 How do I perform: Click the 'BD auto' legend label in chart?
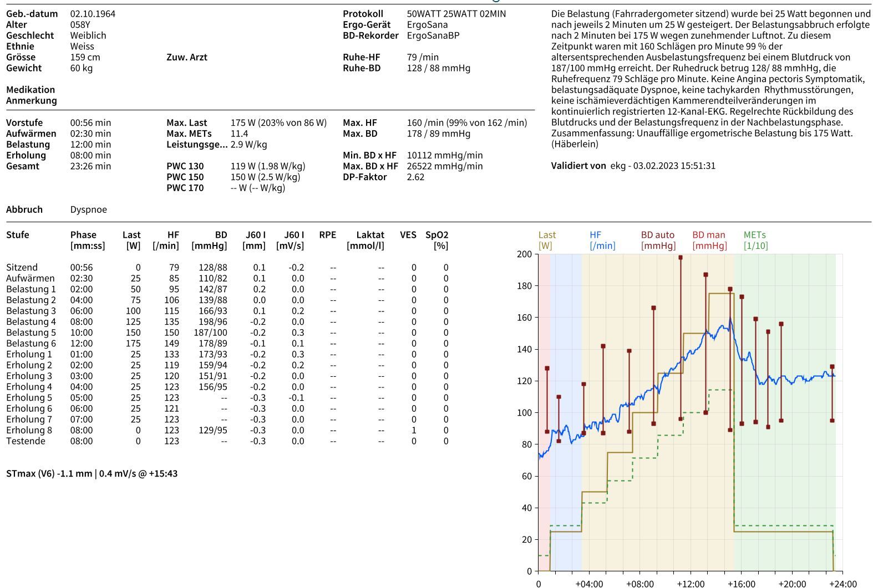657,235
